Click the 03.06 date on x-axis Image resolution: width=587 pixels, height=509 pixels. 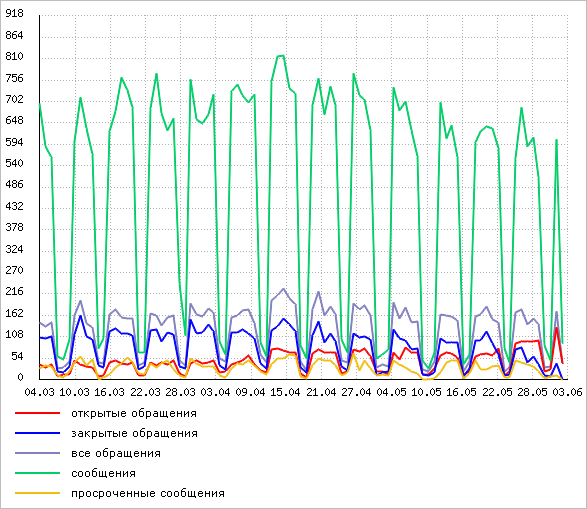(x=568, y=392)
